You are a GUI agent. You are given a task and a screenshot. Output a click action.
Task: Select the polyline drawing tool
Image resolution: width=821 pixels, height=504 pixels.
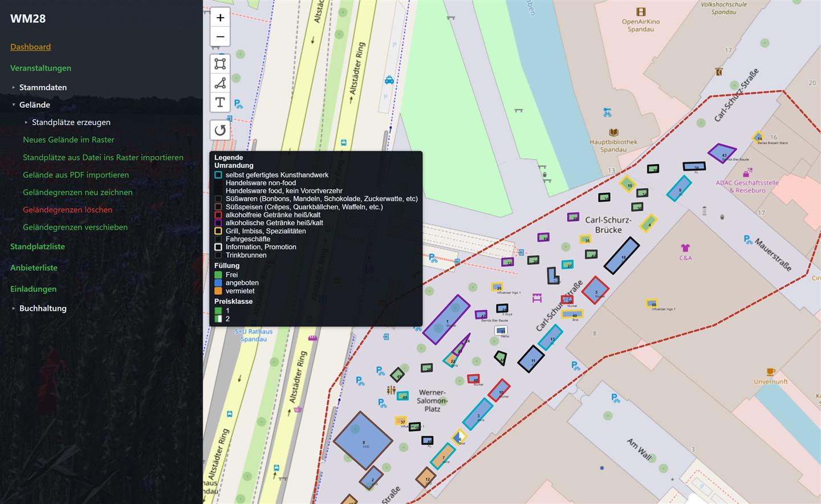220,83
